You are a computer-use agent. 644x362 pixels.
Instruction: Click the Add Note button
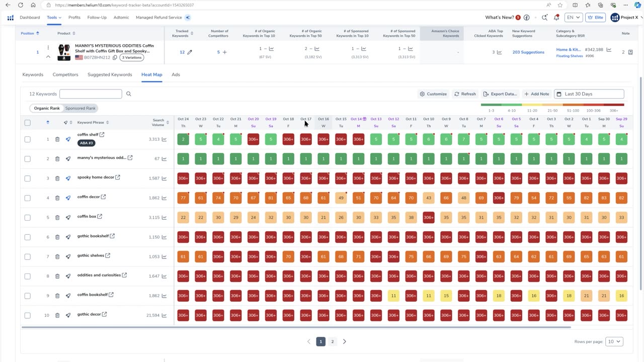536,94
